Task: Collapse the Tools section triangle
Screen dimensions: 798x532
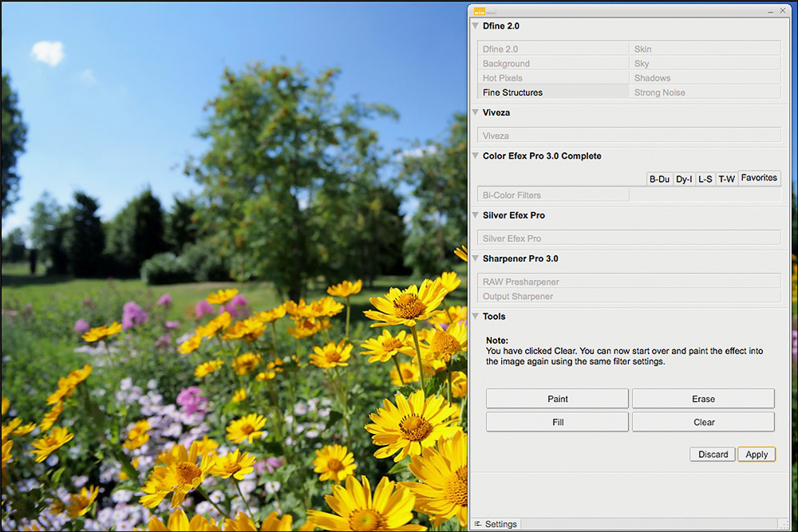Action: tap(476, 317)
